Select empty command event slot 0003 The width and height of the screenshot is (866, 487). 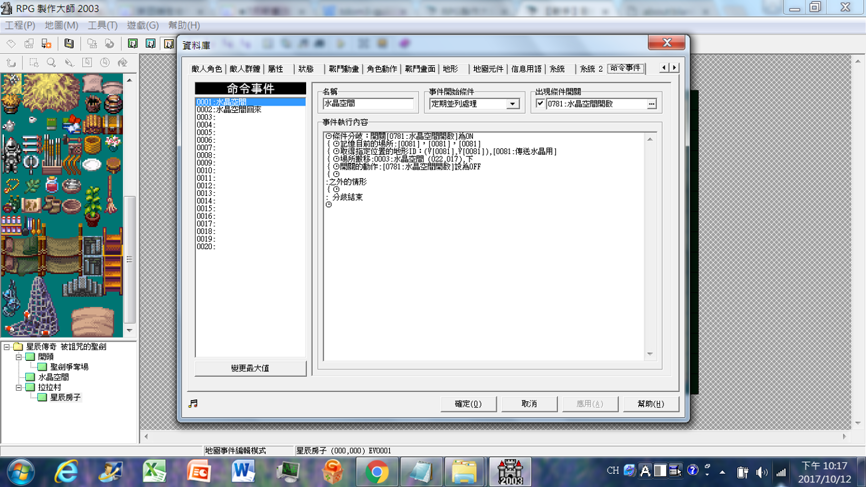pos(250,118)
